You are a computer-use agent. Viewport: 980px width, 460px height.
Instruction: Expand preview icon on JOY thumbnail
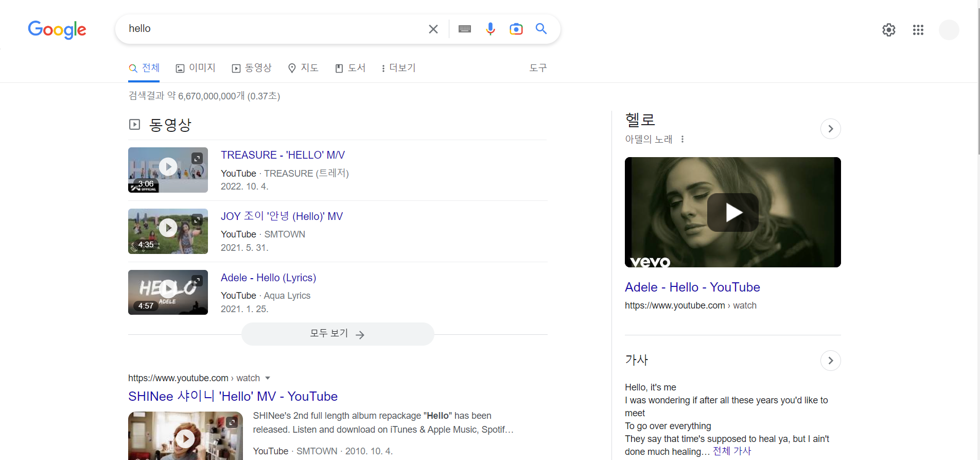pos(197,219)
